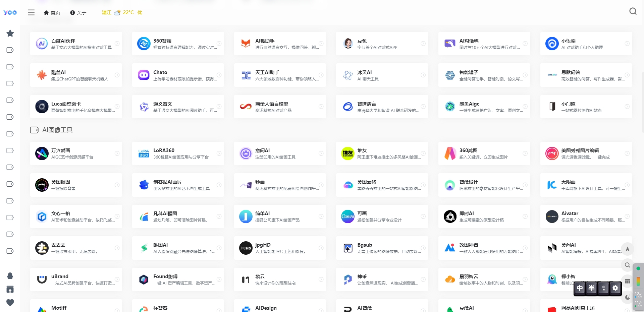Click the AI狐助手 fox icon
This screenshot has height=312, width=644.
point(246,44)
